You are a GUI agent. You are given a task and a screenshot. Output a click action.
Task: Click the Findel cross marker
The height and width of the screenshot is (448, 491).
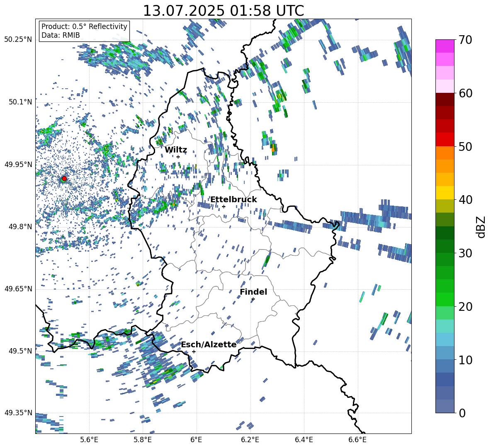point(253,299)
